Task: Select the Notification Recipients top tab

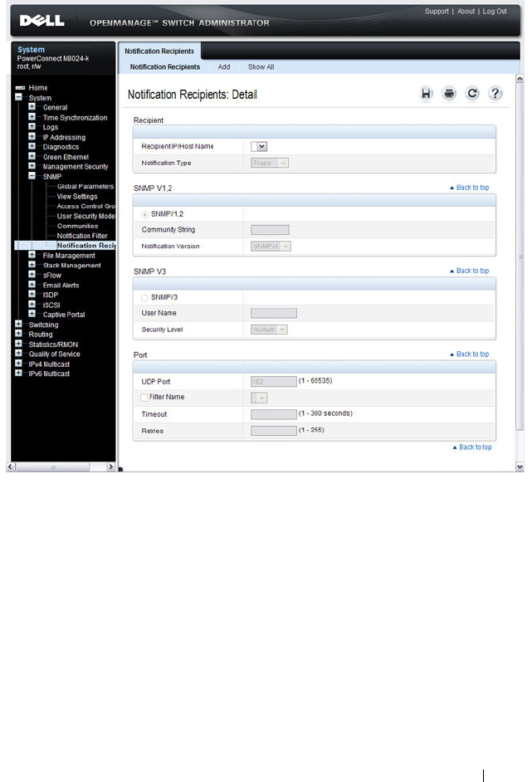Action: (159, 51)
